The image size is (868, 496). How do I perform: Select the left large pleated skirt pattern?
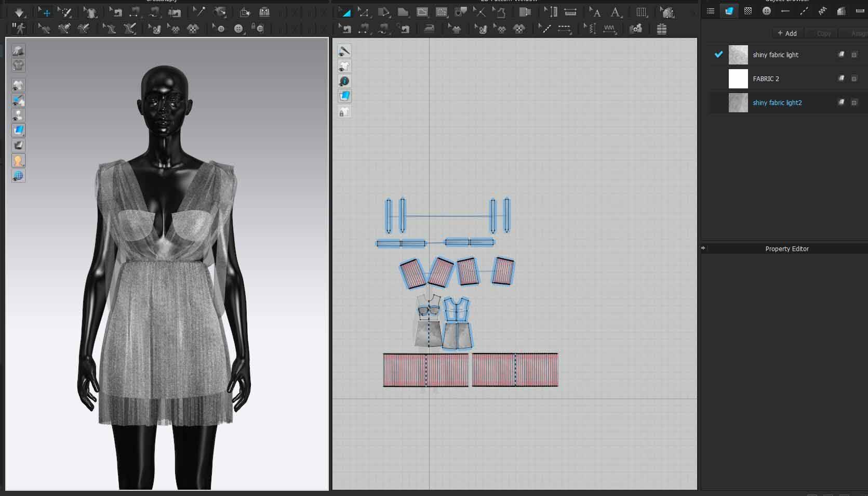425,370
